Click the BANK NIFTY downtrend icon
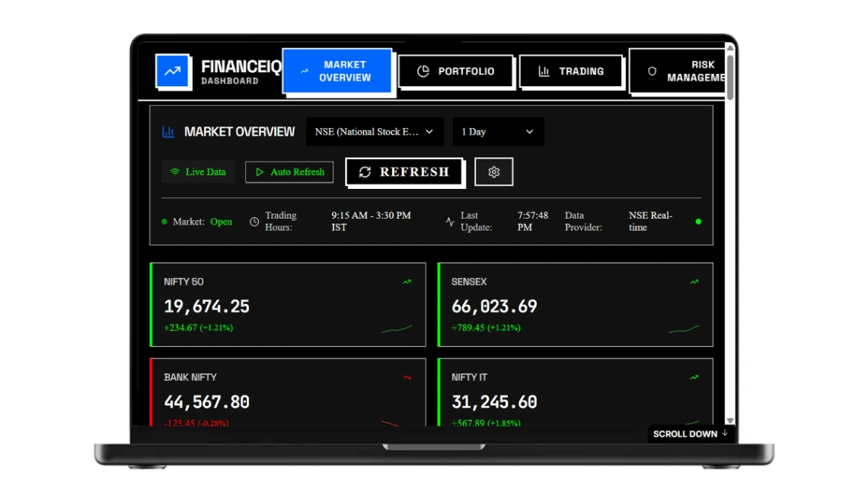 pos(407,377)
